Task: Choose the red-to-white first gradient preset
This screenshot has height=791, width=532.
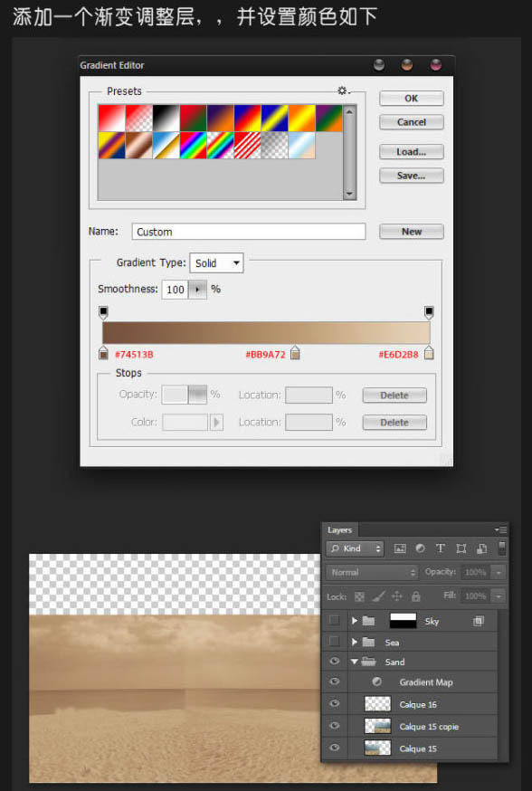Action: point(112,118)
